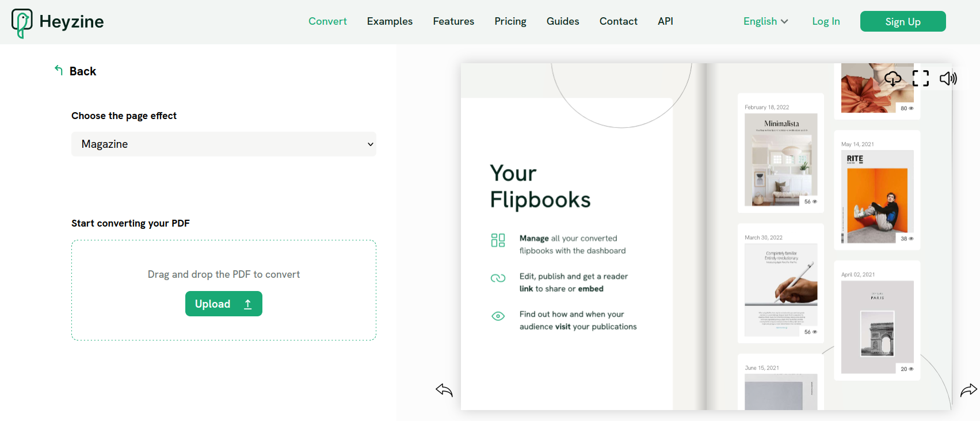Click the 'February 18, 2022' date label
Viewport: 980px width, 421px height.
pos(767,107)
